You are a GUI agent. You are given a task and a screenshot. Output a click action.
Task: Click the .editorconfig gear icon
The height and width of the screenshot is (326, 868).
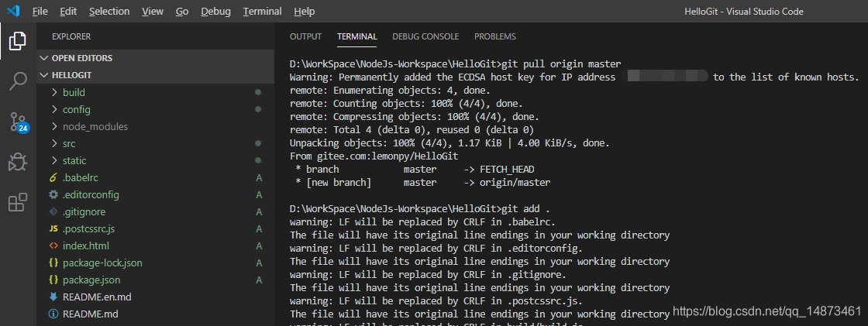tap(53, 195)
